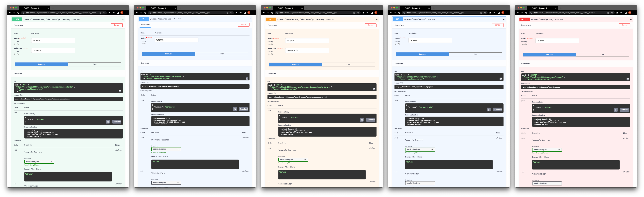Cancel the try-out in the DELETE window
The width and height of the screenshot is (644, 197).
625,25
